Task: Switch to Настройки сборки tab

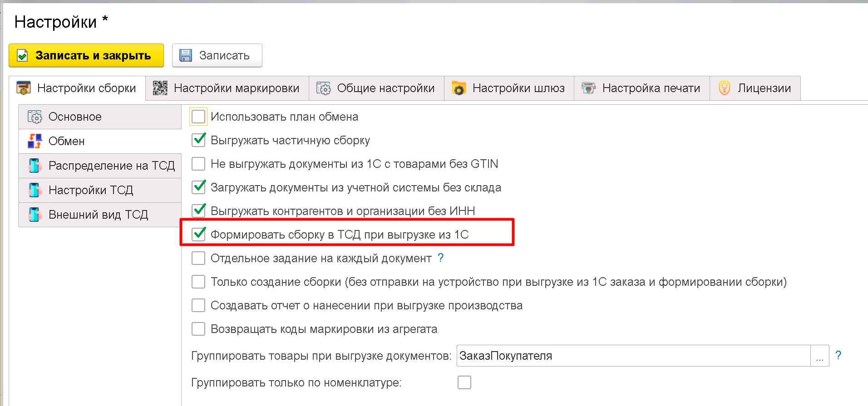Action: (77, 88)
